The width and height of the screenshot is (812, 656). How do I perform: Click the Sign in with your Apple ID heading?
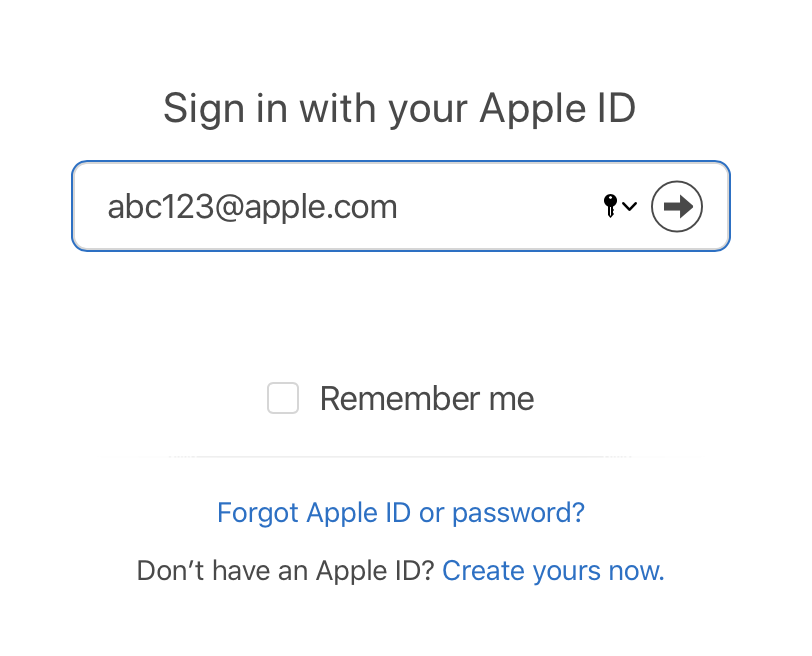tap(399, 110)
